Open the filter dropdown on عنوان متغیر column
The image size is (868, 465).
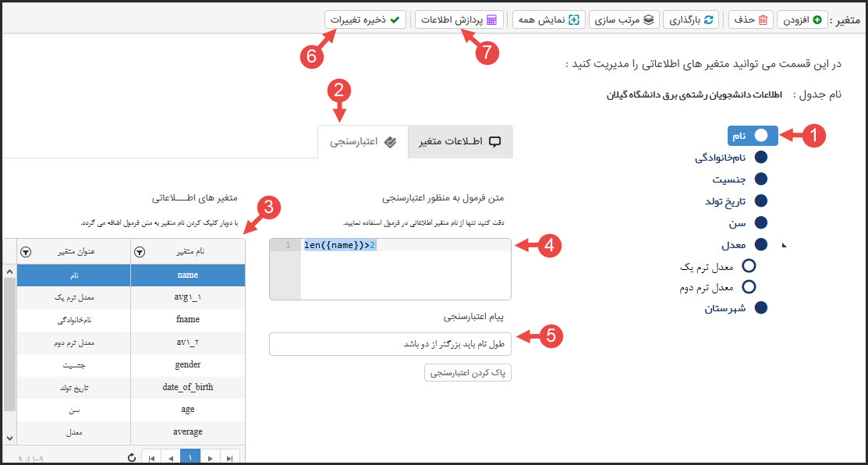click(x=24, y=252)
